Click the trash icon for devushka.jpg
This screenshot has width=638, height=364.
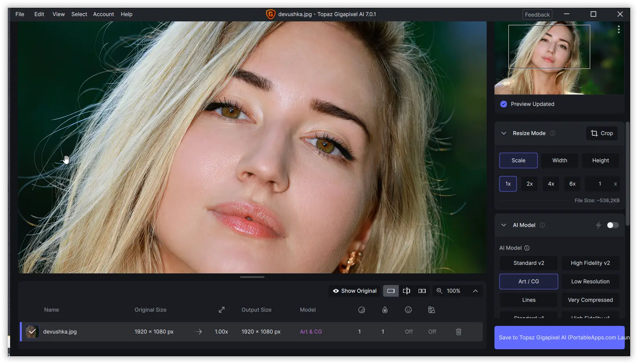tap(459, 332)
